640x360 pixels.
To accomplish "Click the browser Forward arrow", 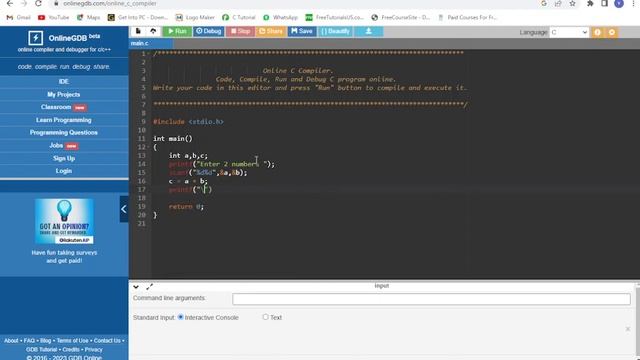I will point(24,3).
